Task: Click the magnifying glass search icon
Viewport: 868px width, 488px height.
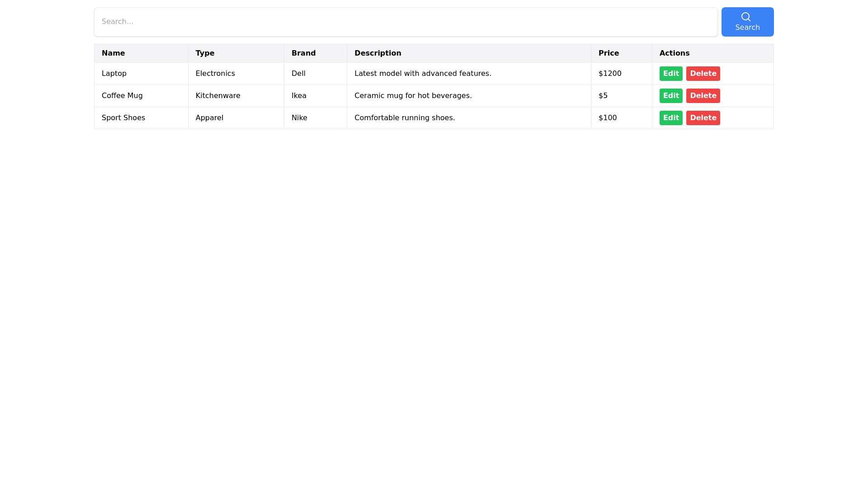Action: (x=745, y=17)
